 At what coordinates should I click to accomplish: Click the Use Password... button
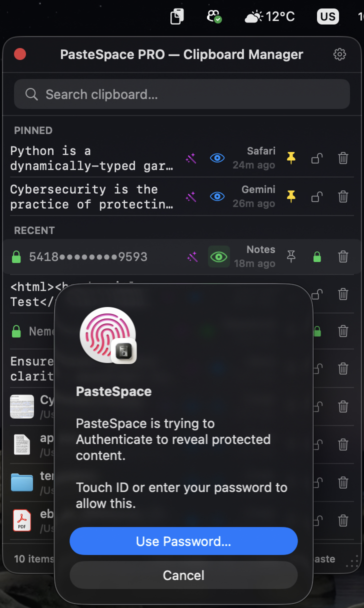click(x=183, y=541)
